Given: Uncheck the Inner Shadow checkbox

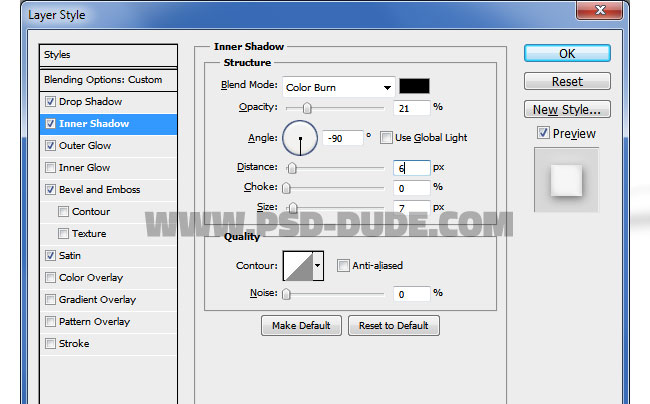Looking at the screenshot, I should pyautogui.click(x=50, y=123).
